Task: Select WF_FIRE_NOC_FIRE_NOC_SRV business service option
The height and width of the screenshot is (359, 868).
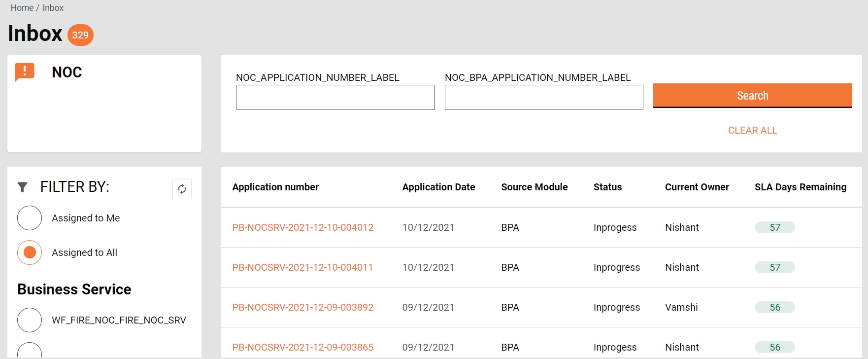Action: (30, 320)
